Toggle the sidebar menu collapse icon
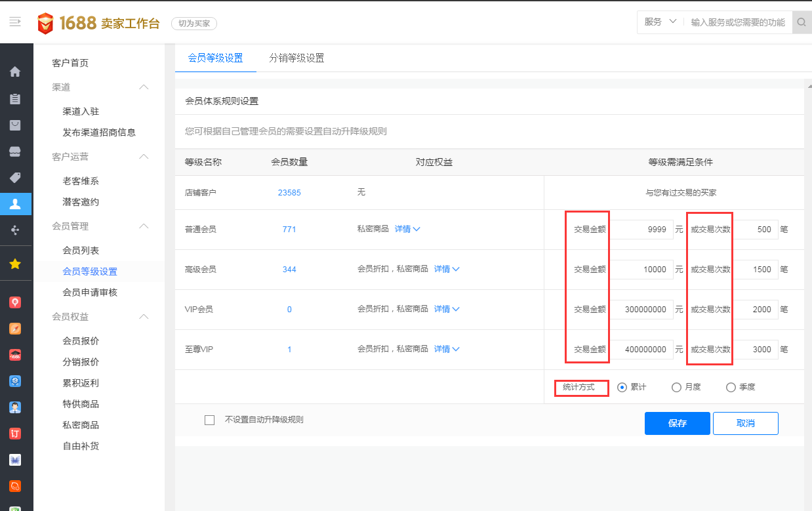Image resolution: width=812 pixels, height=511 pixels. click(15, 22)
